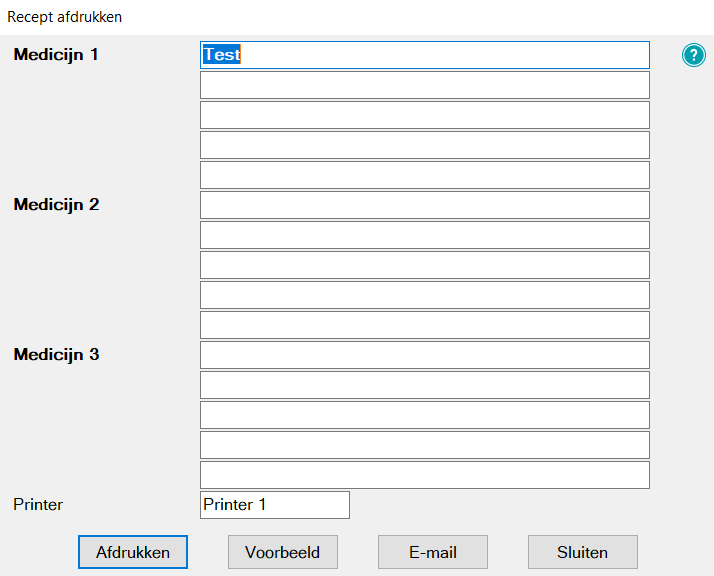The height and width of the screenshot is (576, 714).
Task: Close the dialog with Sluiten
Action: click(583, 552)
